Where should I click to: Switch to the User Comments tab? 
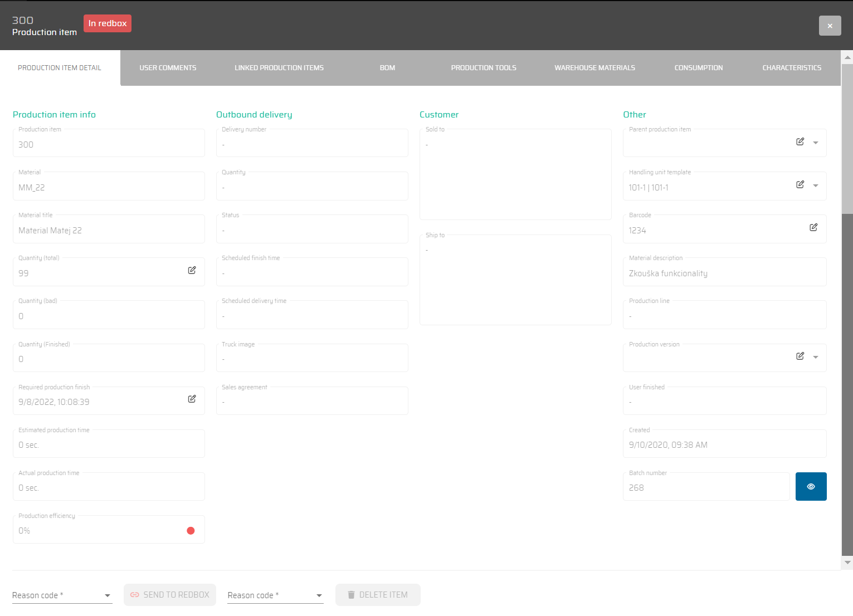[168, 68]
